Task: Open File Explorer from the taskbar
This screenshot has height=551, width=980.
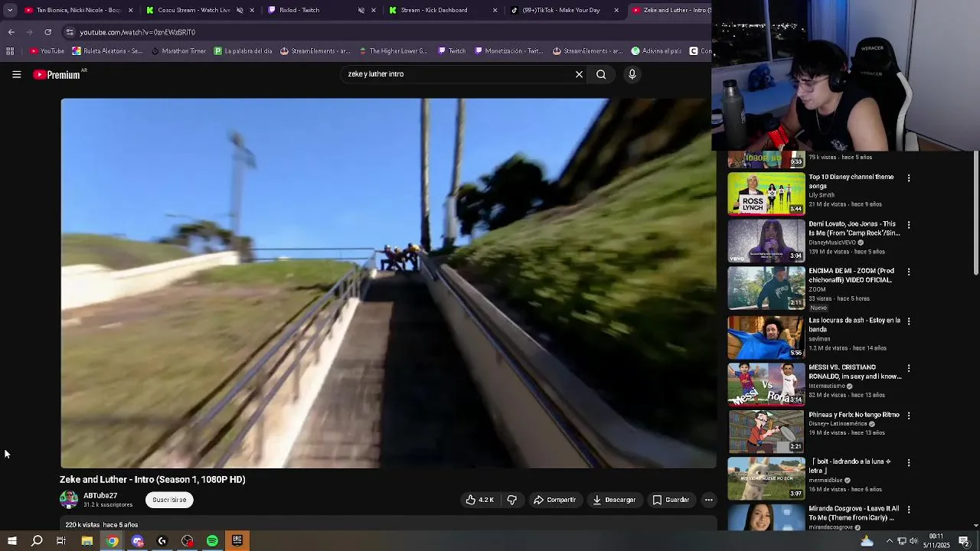Action: click(87, 541)
